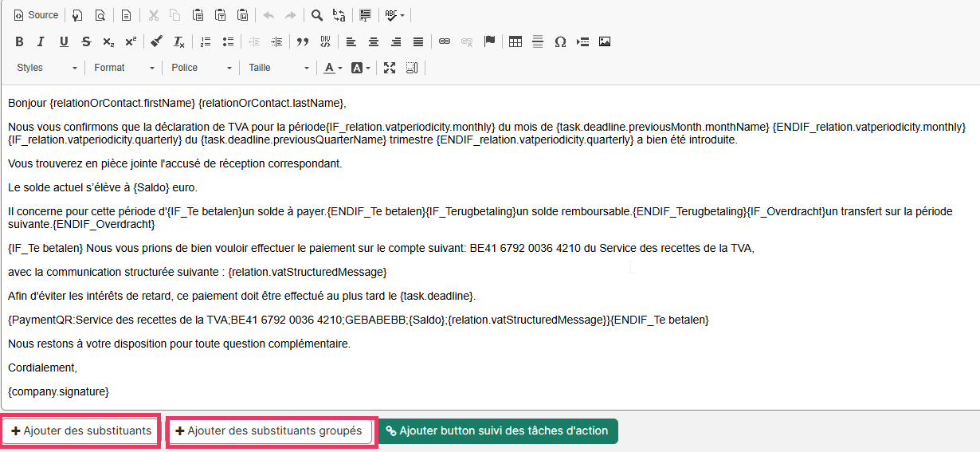Open the ABC spell checker dropdown
This screenshot has height=452, width=980.
click(x=395, y=15)
